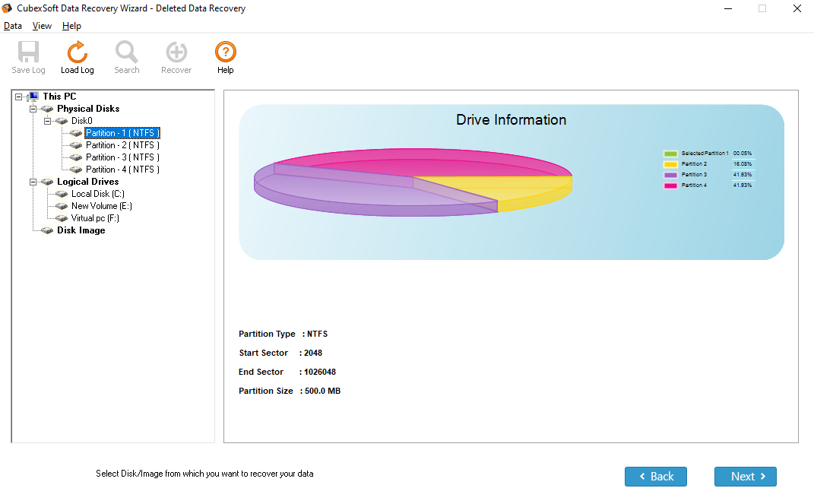Click the yellow Partition 2 legend swatch

click(670, 164)
